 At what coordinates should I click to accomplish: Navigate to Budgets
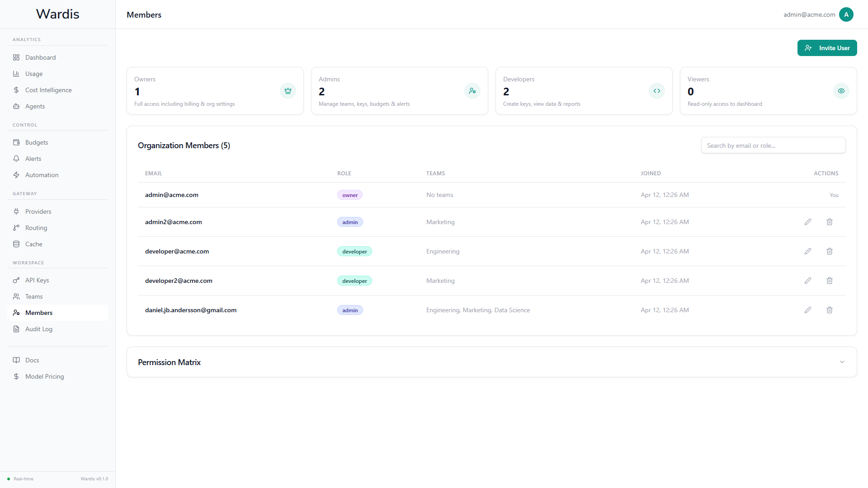pyautogui.click(x=57, y=142)
